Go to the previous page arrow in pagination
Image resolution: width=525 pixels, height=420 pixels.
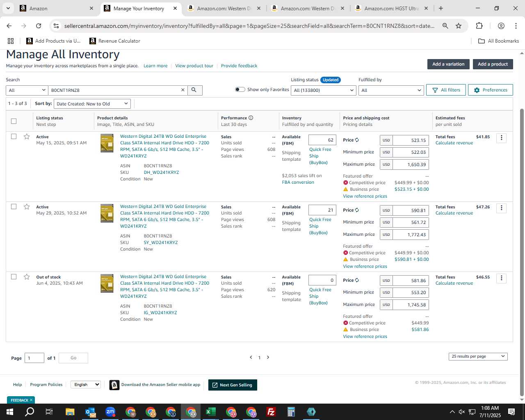[251, 357]
